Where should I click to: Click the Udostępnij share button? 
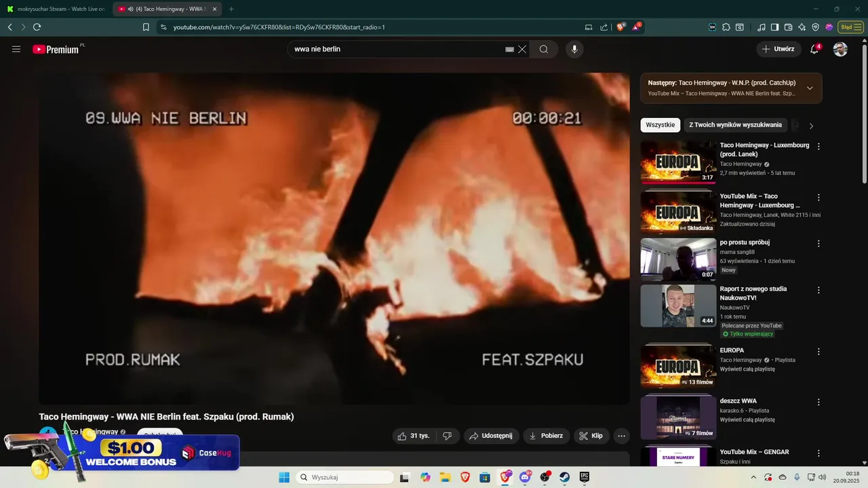point(492,436)
